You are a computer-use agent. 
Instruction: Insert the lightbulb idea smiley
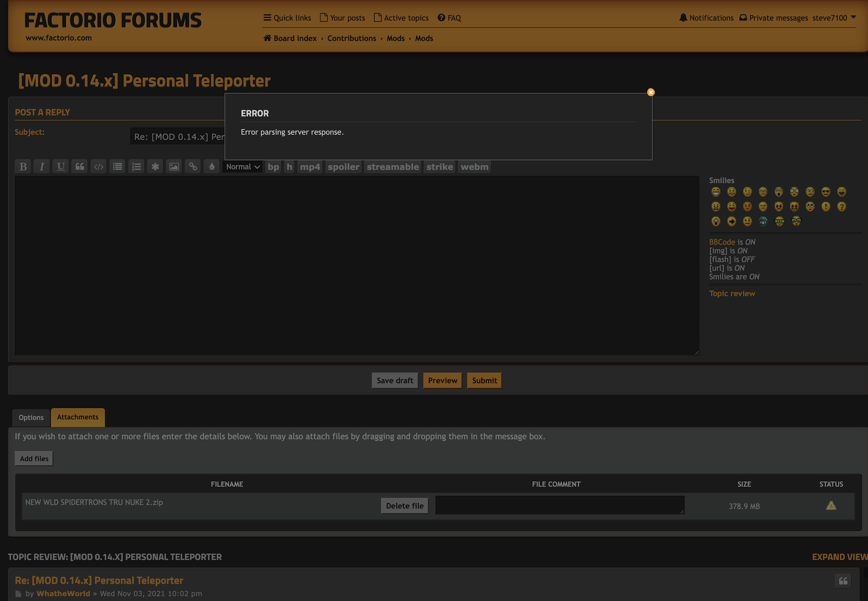coord(716,221)
